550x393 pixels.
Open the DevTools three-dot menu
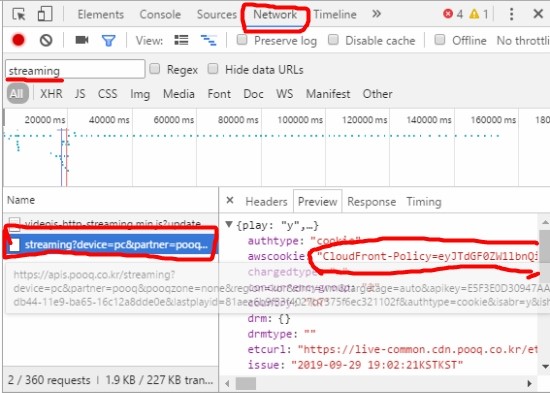[511, 14]
